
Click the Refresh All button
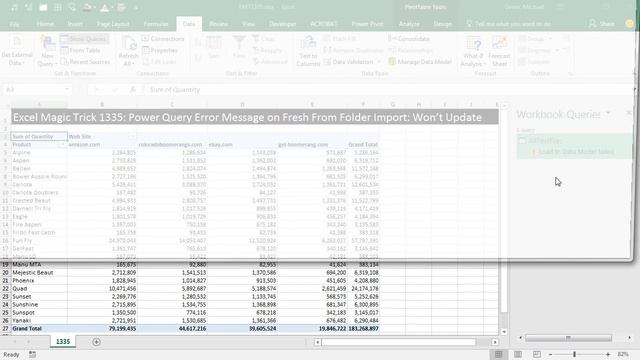(128, 52)
